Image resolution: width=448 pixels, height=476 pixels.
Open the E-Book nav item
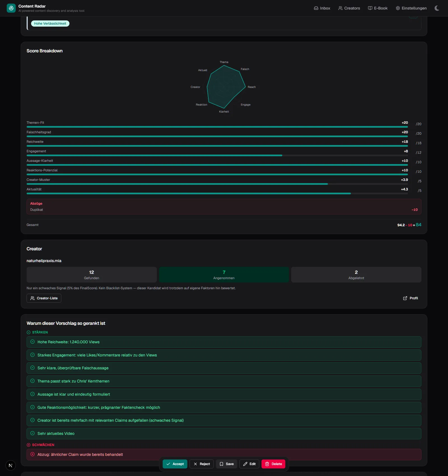pyautogui.click(x=378, y=8)
